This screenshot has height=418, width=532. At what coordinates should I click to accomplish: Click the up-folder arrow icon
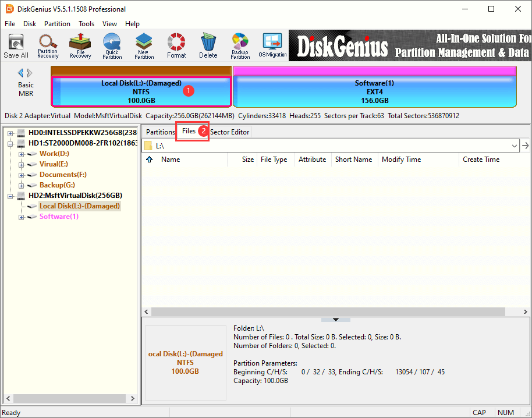coord(149,160)
